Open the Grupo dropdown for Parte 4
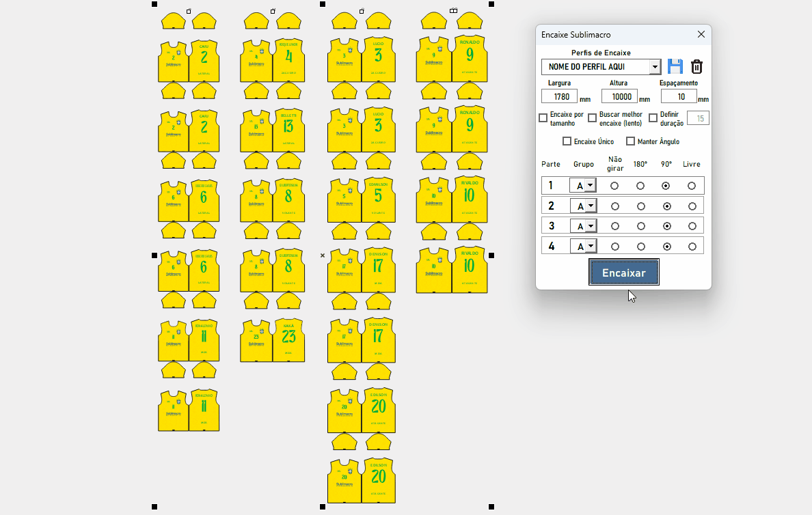The height and width of the screenshot is (515, 812). tap(591, 246)
